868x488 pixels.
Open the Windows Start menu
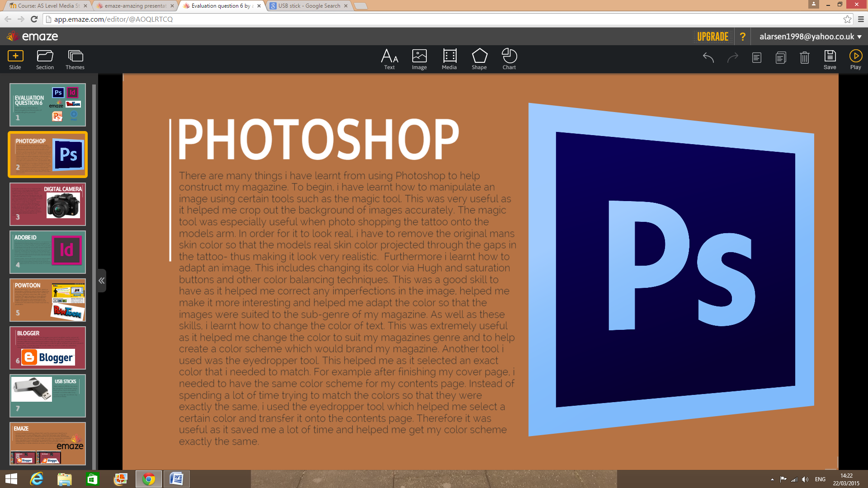[11, 479]
